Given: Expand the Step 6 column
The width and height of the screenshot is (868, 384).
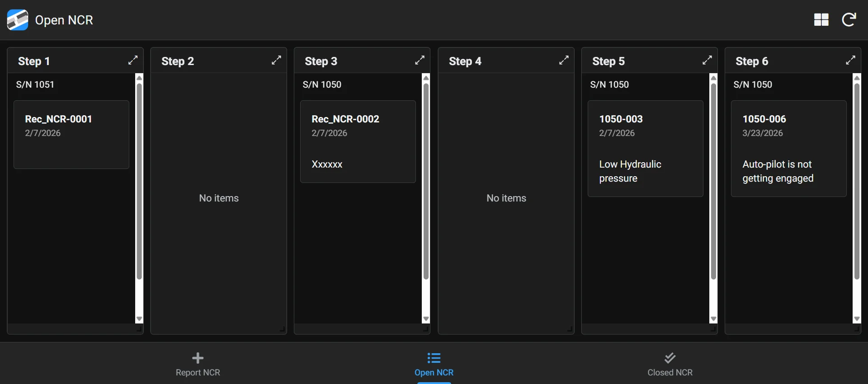Looking at the screenshot, I should point(850,60).
